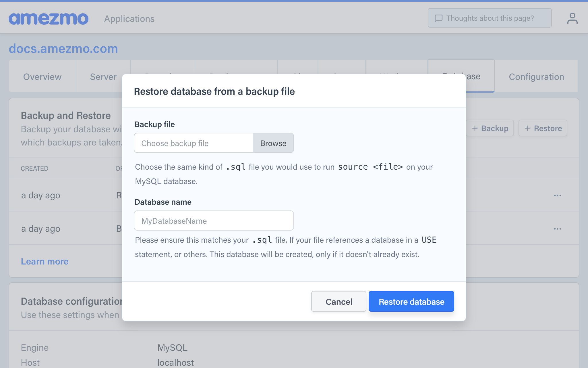This screenshot has width=588, height=368.
Task: Open the user account icon
Action: point(572,18)
